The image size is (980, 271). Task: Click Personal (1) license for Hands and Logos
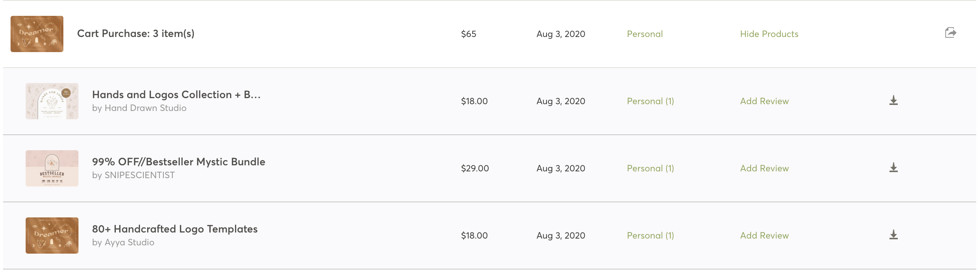(x=650, y=101)
